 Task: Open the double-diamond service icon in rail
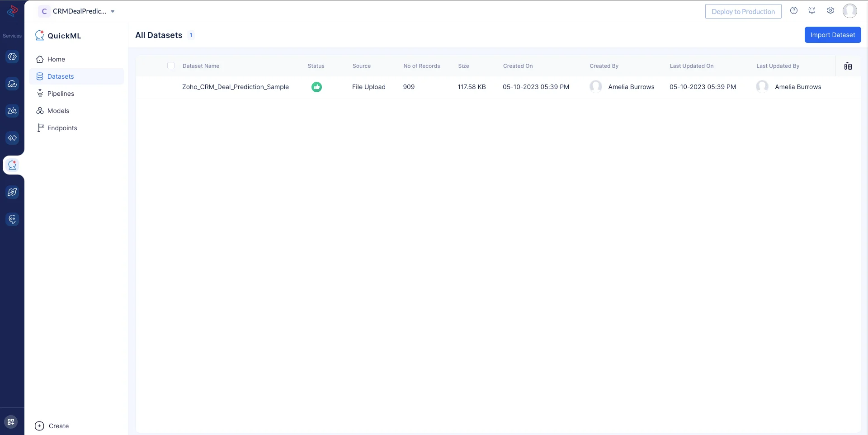(12, 138)
